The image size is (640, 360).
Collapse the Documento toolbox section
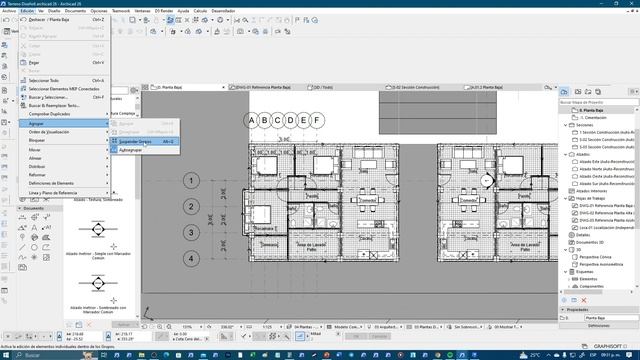pos(20,208)
